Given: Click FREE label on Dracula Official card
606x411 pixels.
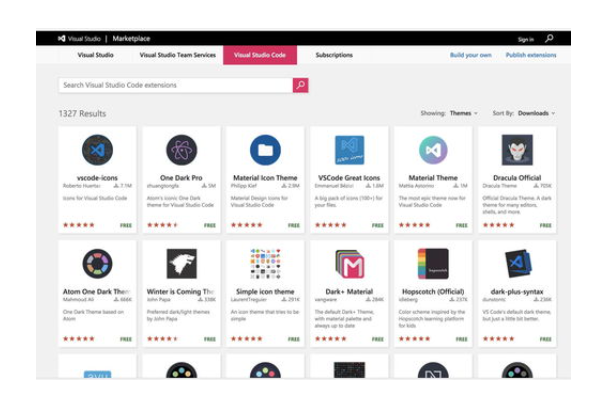Looking at the screenshot, I should [546, 225].
